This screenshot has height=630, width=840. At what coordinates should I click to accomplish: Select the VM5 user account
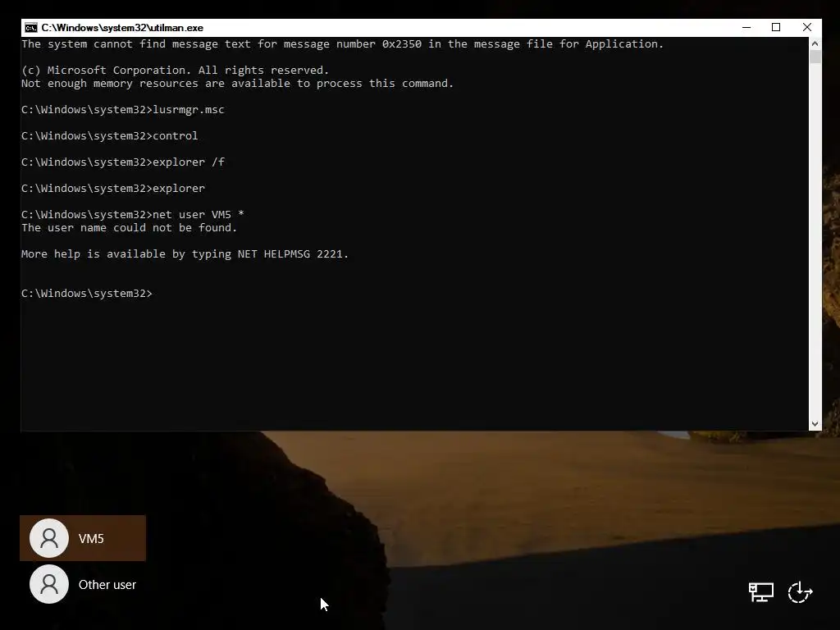point(83,538)
